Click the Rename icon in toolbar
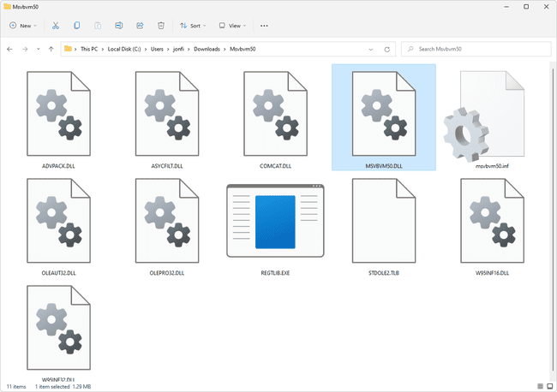The image size is (557, 392). [118, 26]
